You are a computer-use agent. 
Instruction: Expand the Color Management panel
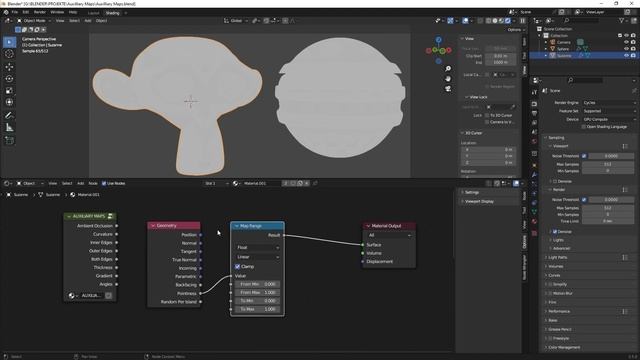pos(564,347)
